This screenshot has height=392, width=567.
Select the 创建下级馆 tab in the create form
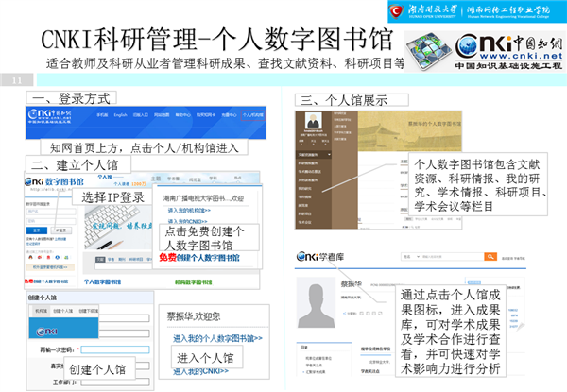point(88,311)
